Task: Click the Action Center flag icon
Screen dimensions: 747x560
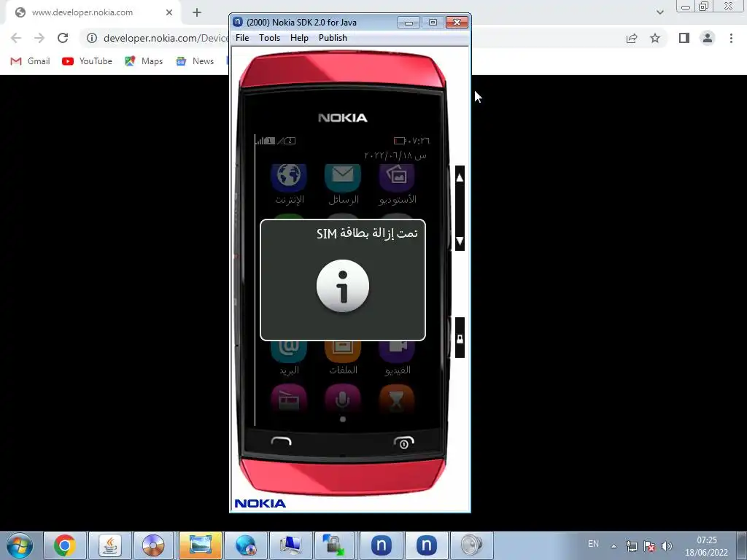Action: coord(649,546)
